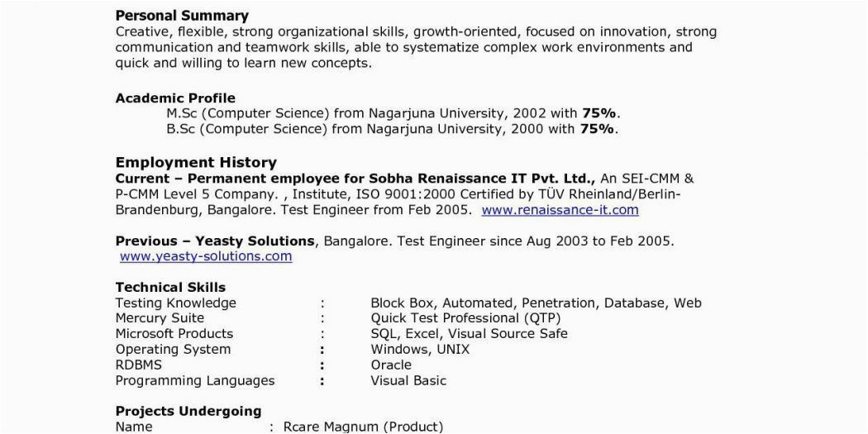Click the Oracle value text

click(391, 365)
